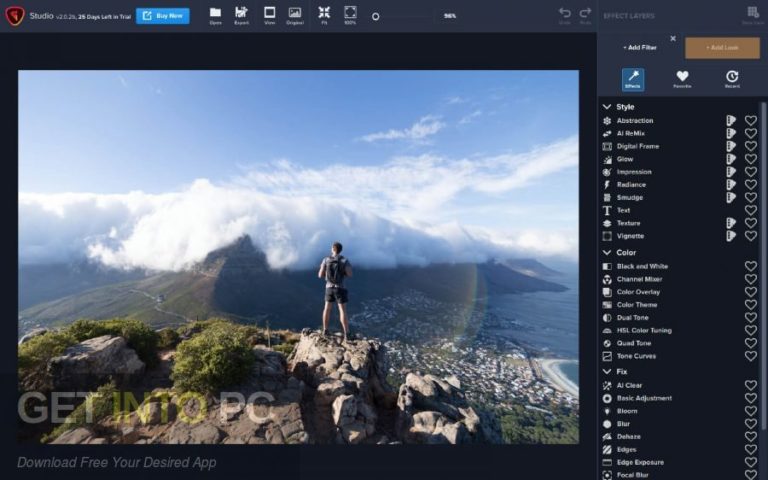Choose the Blur effect
The width and height of the screenshot is (768, 480).
pos(624,424)
